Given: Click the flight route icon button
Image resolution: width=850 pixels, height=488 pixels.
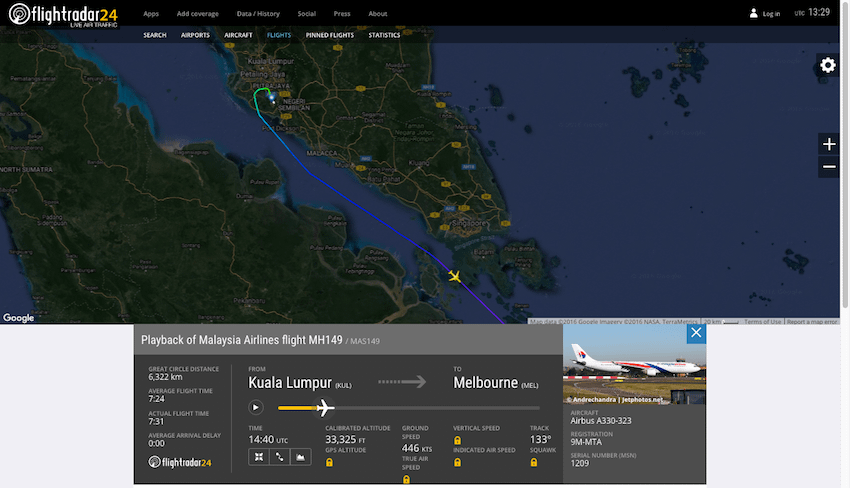Looking at the screenshot, I should tap(279, 457).
